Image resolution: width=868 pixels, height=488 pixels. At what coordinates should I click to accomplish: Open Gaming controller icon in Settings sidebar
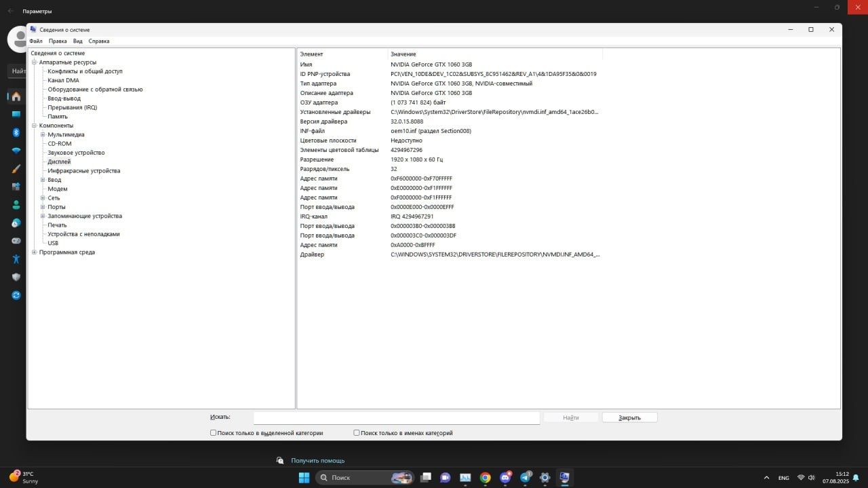click(16, 241)
